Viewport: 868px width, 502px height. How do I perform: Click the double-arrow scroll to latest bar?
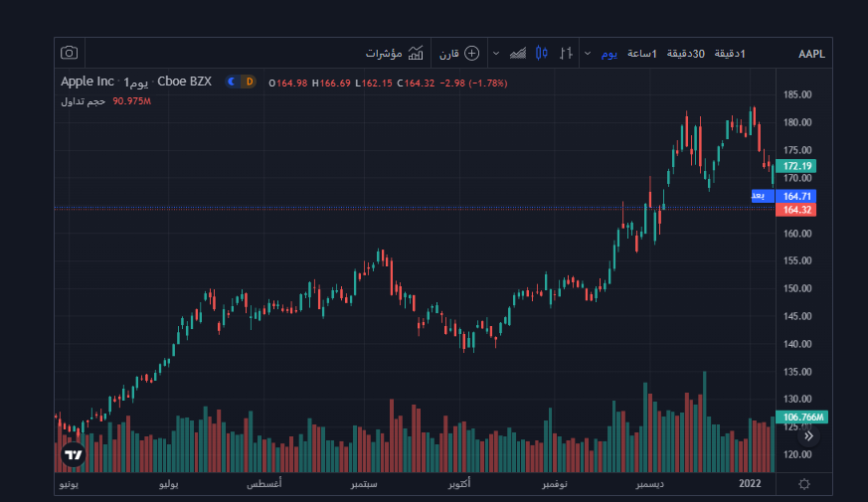808,436
